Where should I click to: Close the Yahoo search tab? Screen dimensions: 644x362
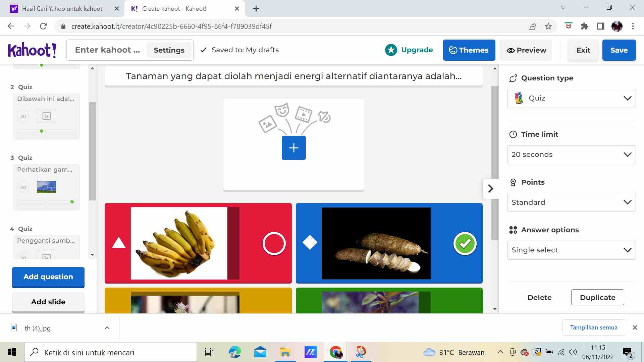(117, 9)
